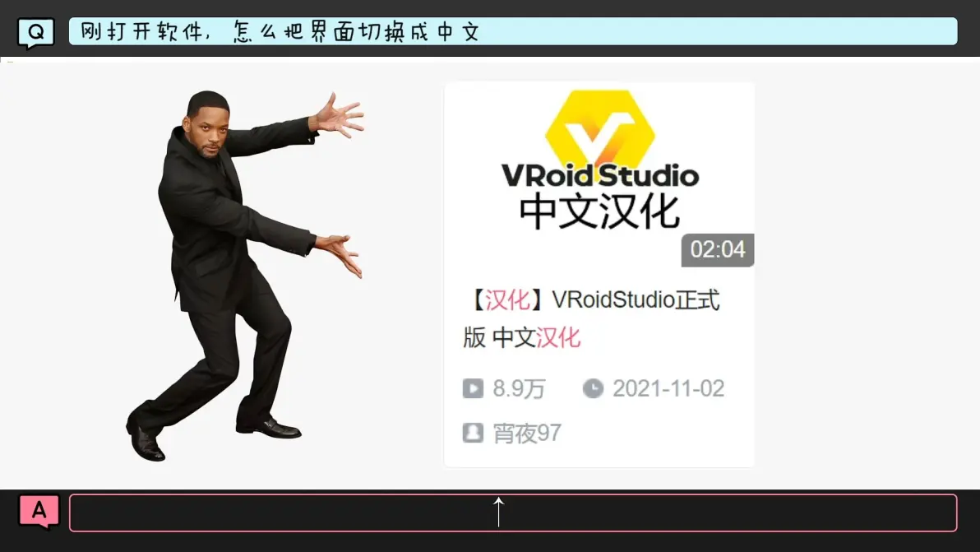Click the yellow VRoid hexagon logo
980x552 pixels.
[600, 130]
